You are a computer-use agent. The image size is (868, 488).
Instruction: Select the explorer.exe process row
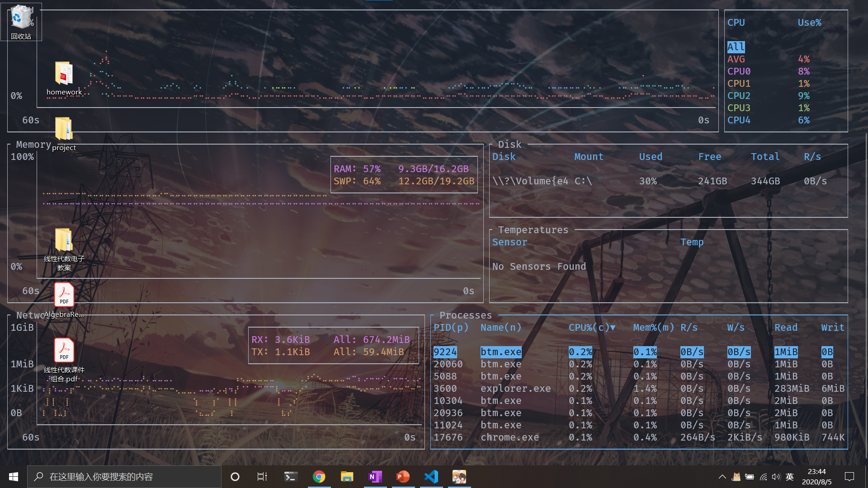[x=515, y=389]
